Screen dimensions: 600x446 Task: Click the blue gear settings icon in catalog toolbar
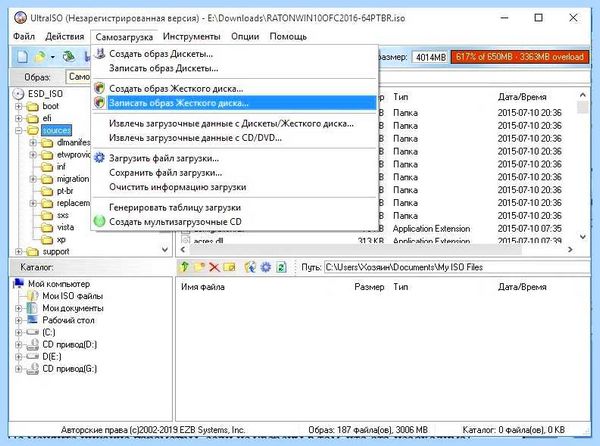(x=266, y=267)
